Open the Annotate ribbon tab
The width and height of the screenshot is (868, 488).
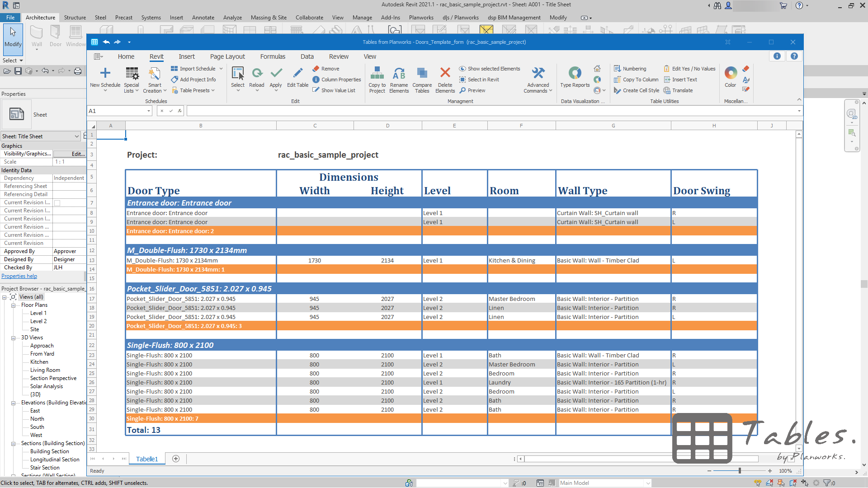click(203, 17)
